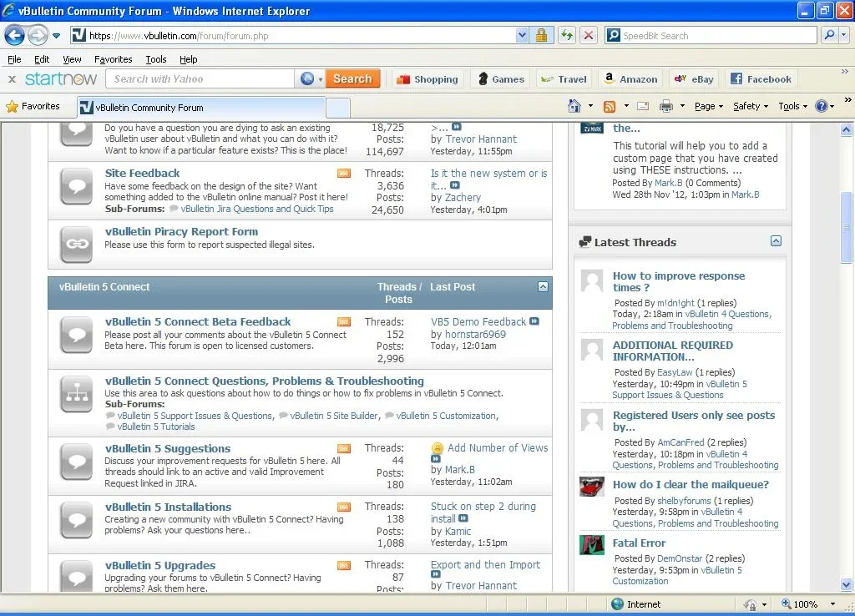Click the eBay toolbar button
The height and width of the screenshot is (616, 855).
coord(694,79)
